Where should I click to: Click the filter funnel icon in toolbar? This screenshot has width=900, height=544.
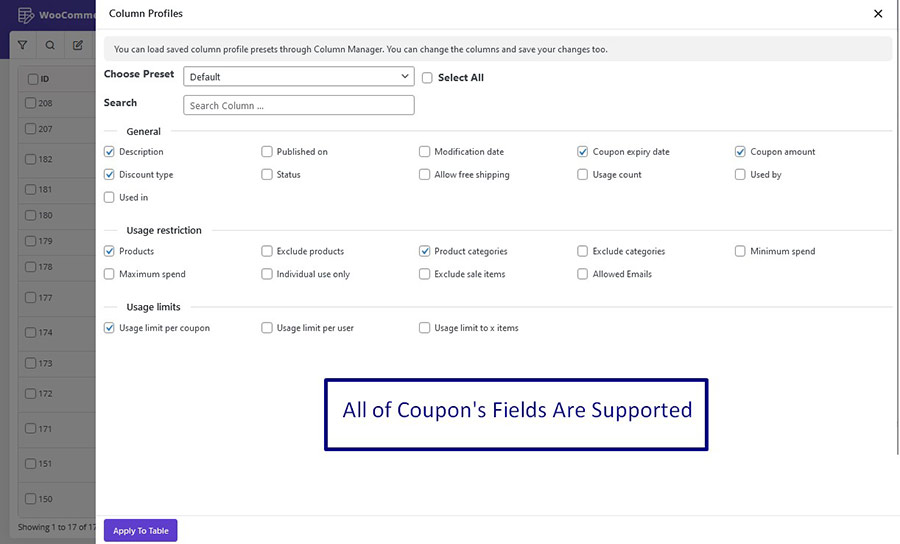(22, 45)
